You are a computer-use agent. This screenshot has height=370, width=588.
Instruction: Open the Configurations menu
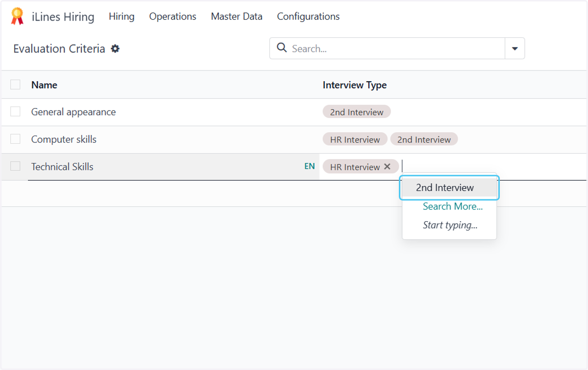click(x=308, y=16)
